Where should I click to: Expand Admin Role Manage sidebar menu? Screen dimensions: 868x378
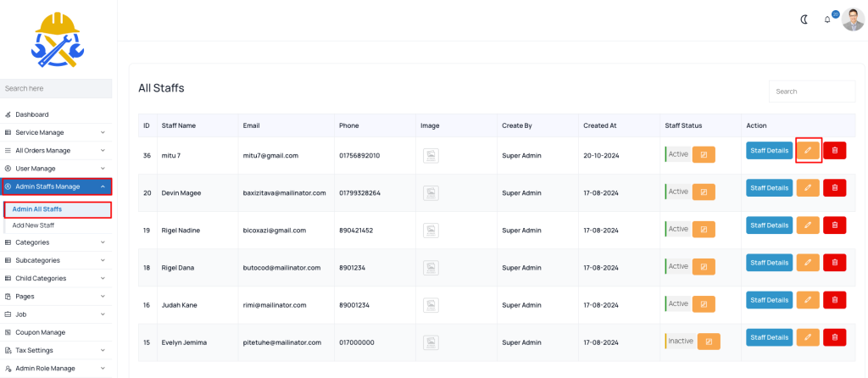click(56, 368)
